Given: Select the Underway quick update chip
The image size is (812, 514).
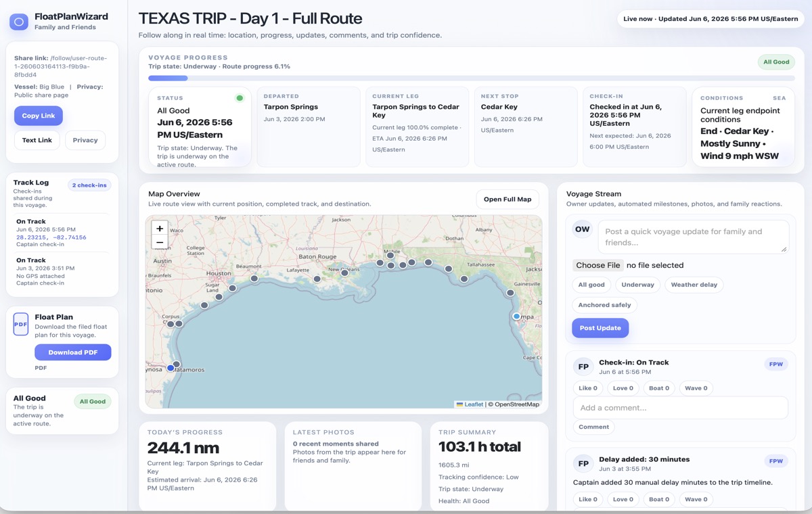Looking at the screenshot, I should pos(637,285).
